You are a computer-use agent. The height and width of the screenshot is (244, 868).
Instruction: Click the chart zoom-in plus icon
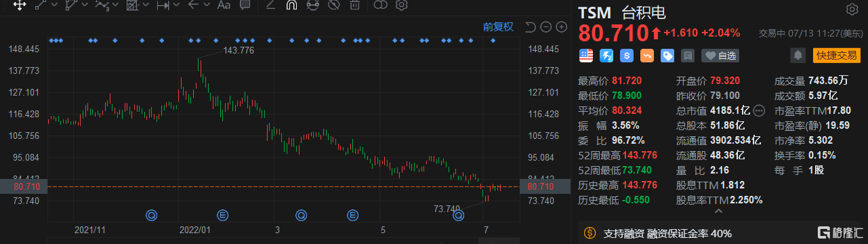click(x=561, y=27)
